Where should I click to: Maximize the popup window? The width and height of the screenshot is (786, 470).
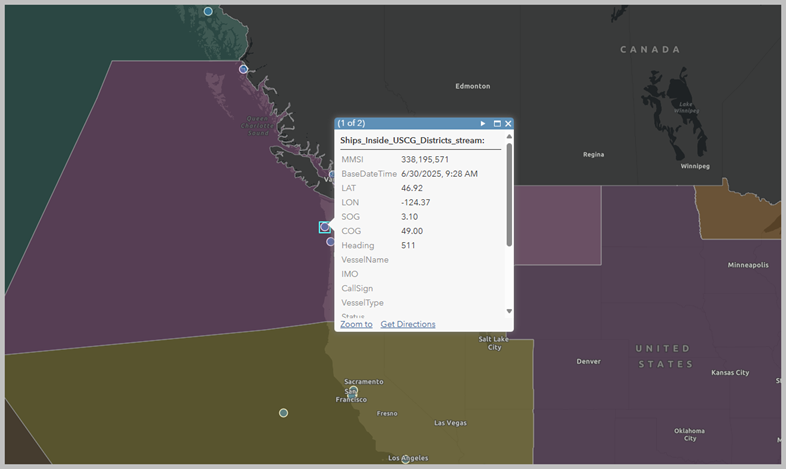tap(497, 123)
